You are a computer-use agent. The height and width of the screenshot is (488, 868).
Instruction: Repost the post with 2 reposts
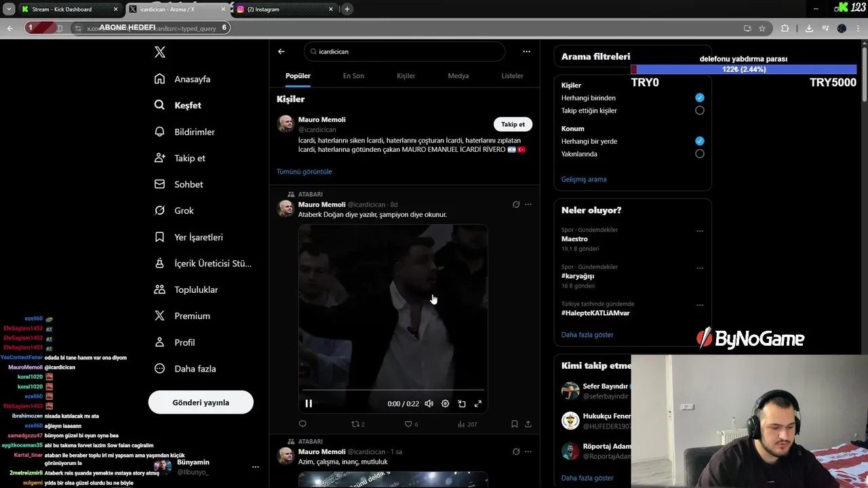click(357, 424)
